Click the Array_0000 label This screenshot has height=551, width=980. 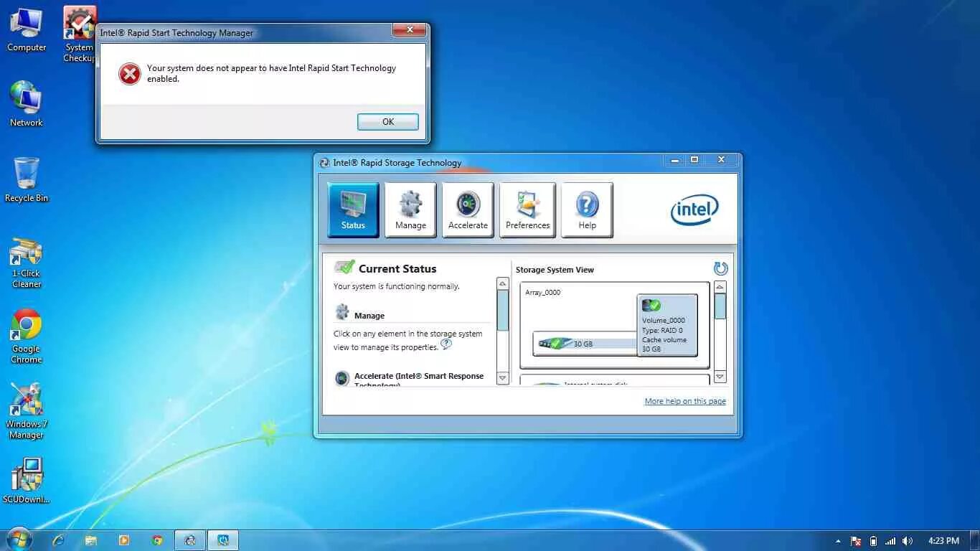(x=543, y=293)
